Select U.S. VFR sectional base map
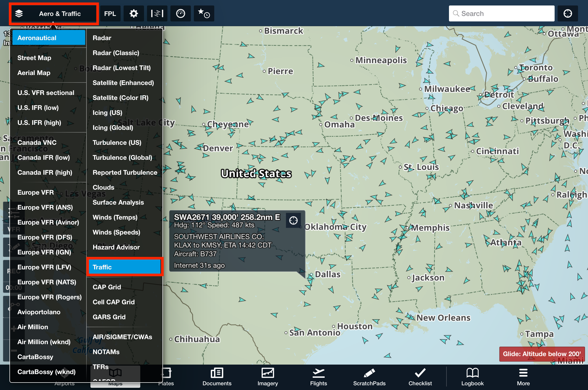588x390 pixels. point(46,92)
